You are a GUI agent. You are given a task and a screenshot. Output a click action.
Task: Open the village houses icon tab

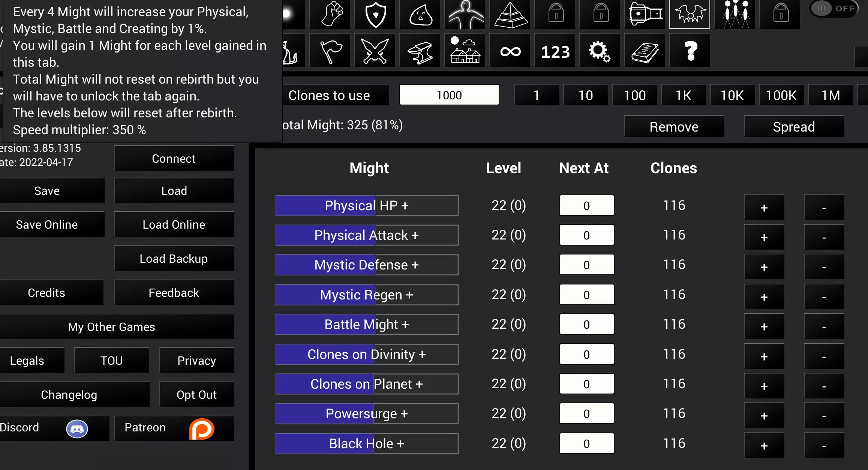[465, 51]
